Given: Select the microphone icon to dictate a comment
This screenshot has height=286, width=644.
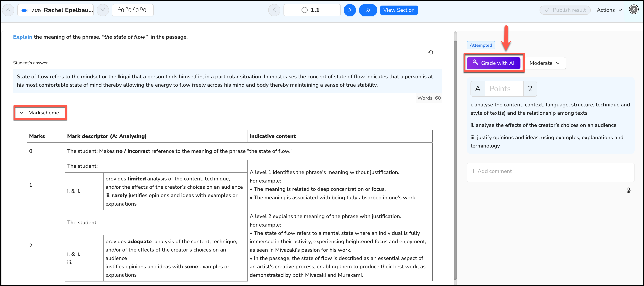Looking at the screenshot, I should click(x=629, y=190).
